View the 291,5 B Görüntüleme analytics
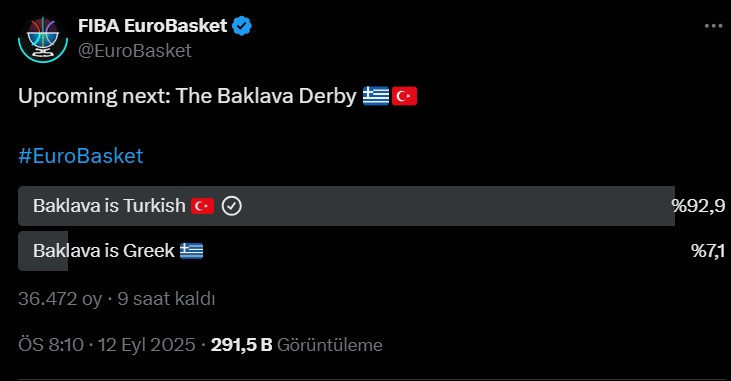This screenshot has width=731, height=381. pyautogui.click(x=297, y=345)
